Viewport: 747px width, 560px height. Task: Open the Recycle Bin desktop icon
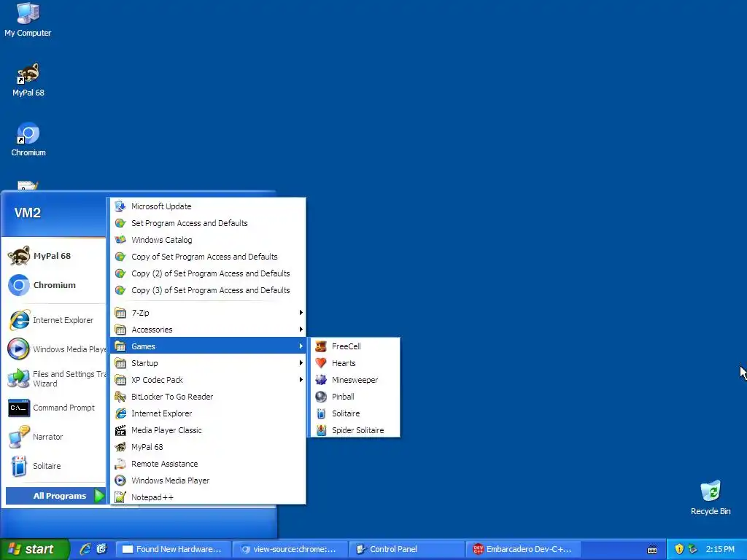711,497
